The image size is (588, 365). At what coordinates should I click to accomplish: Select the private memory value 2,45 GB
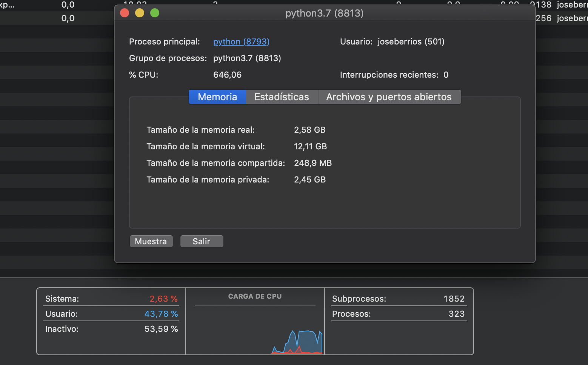(x=310, y=179)
